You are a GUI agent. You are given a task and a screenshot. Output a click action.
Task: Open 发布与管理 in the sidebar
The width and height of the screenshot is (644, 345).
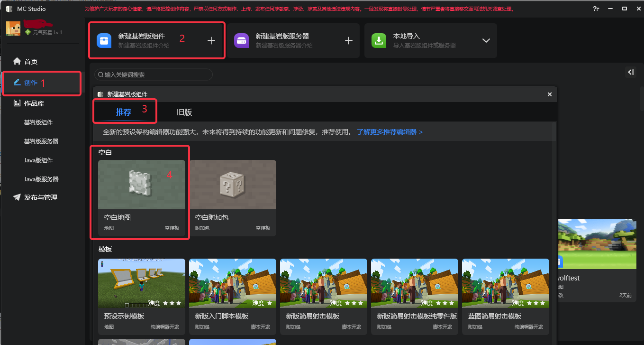click(40, 197)
